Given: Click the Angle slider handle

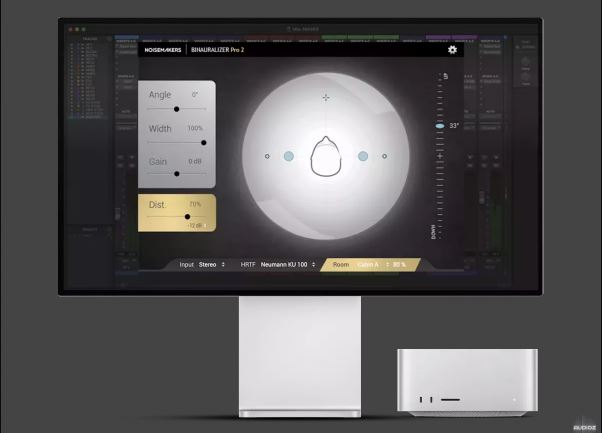Looking at the screenshot, I should [x=177, y=109].
